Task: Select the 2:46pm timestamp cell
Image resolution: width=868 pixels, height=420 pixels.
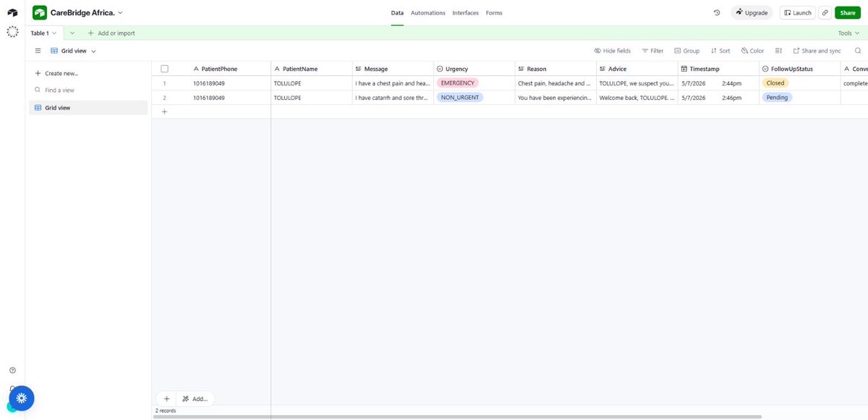Action: click(719, 98)
